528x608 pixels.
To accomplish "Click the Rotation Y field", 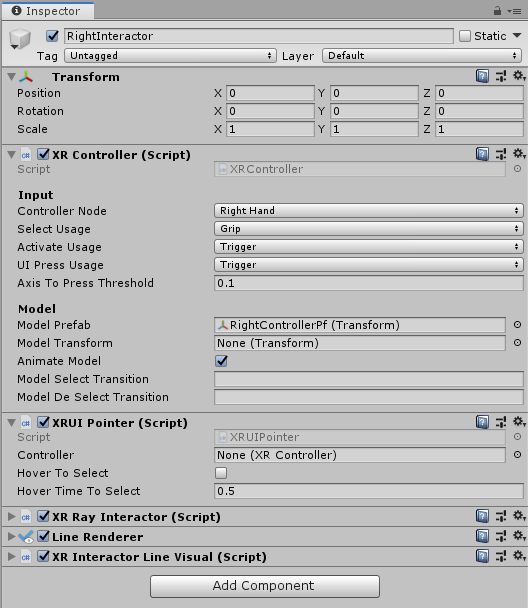I will coord(374,111).
